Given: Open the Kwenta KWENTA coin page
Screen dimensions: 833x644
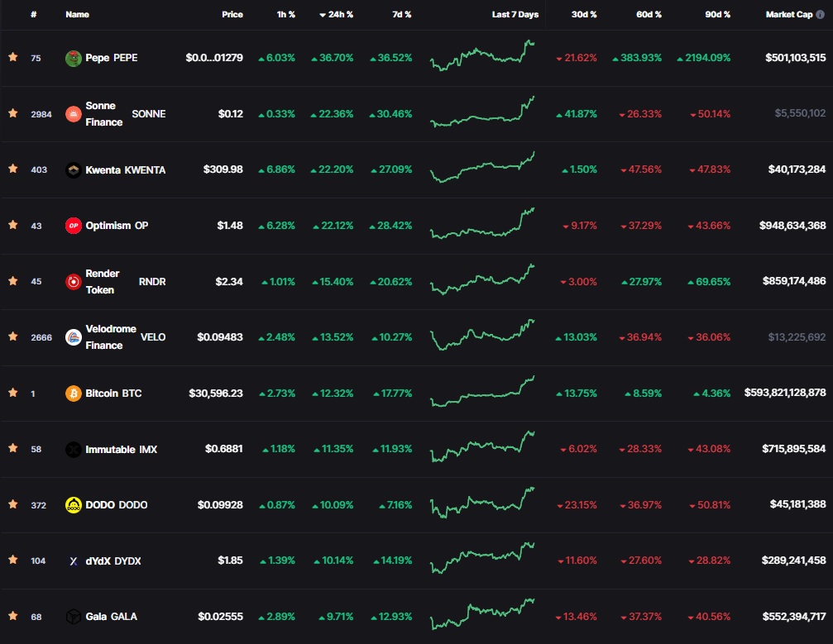Looking at the screenshot, I should point(126,170).
